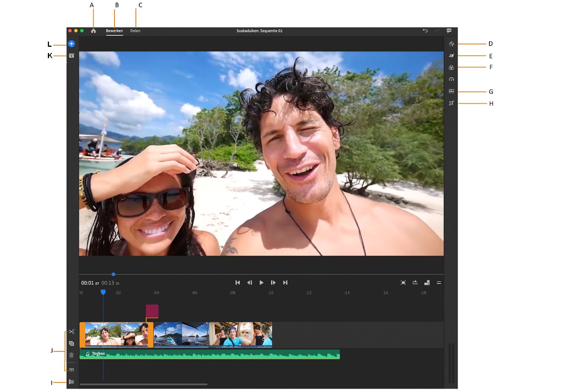Viewport: 584px width, 392px height.
Task: Switch to the Bewerken tab
Action: pos(114,31)
